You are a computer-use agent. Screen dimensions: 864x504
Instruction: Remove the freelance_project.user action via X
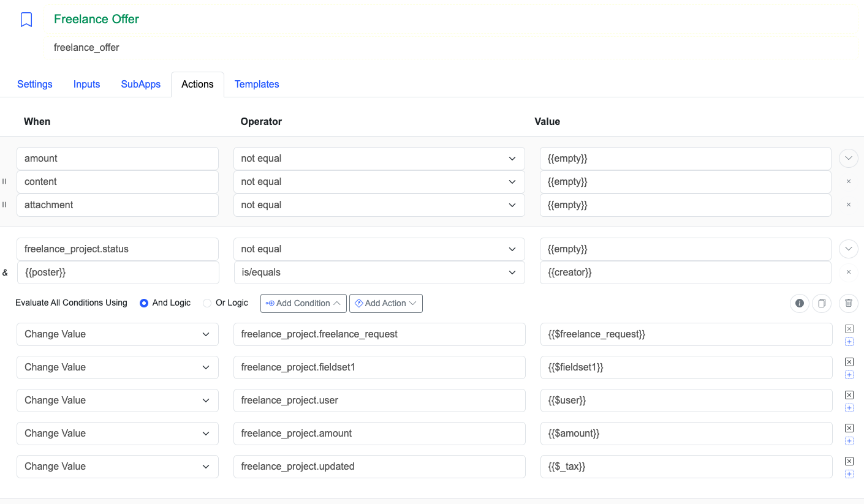point(849,395)
